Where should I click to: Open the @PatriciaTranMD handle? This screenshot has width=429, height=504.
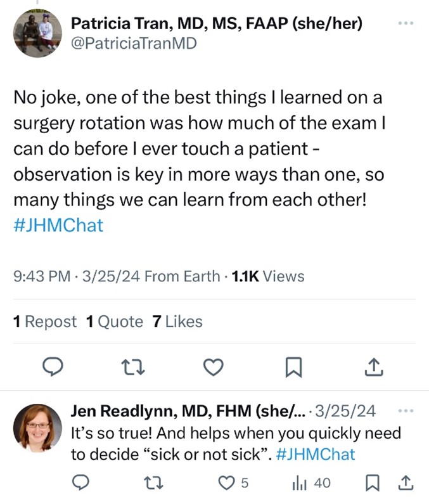(134, 43)
